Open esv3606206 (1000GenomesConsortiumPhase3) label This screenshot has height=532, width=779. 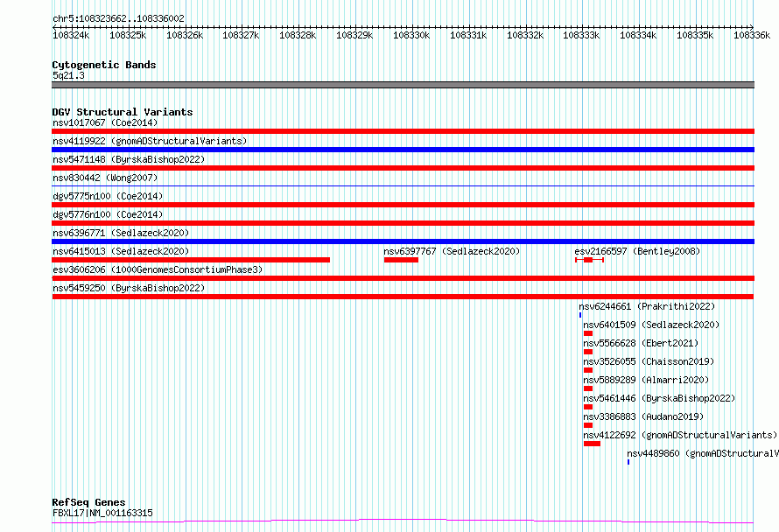pyautogui.click(x=158, y=269)
